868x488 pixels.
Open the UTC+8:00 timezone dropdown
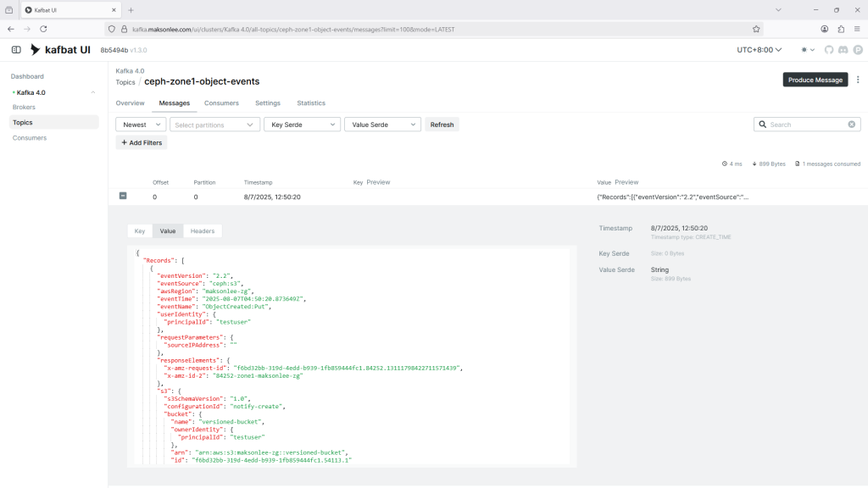click(759, 50)
